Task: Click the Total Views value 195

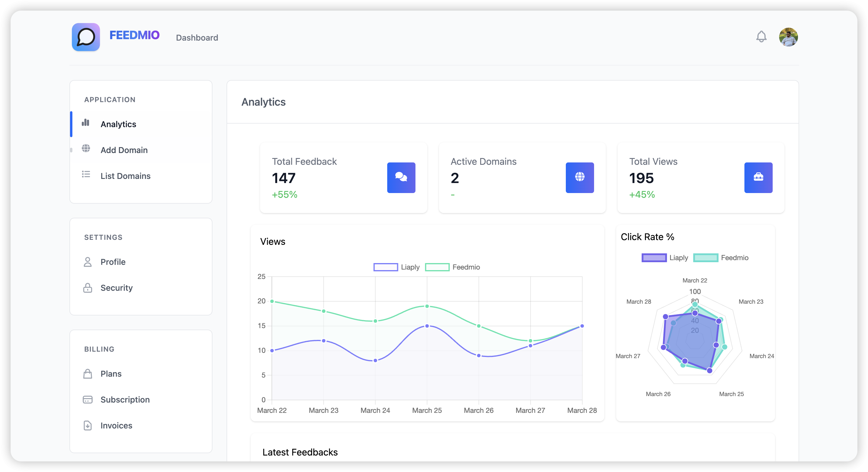Action: [641, 178]
